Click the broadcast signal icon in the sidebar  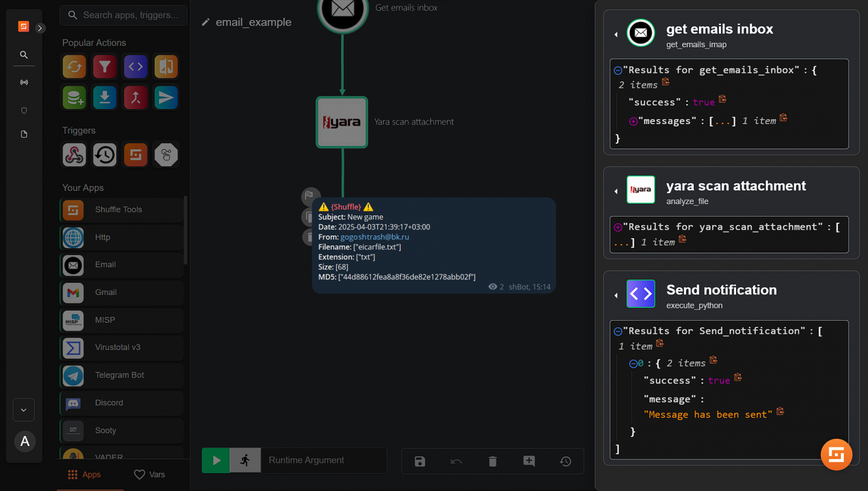coord(24,82)
